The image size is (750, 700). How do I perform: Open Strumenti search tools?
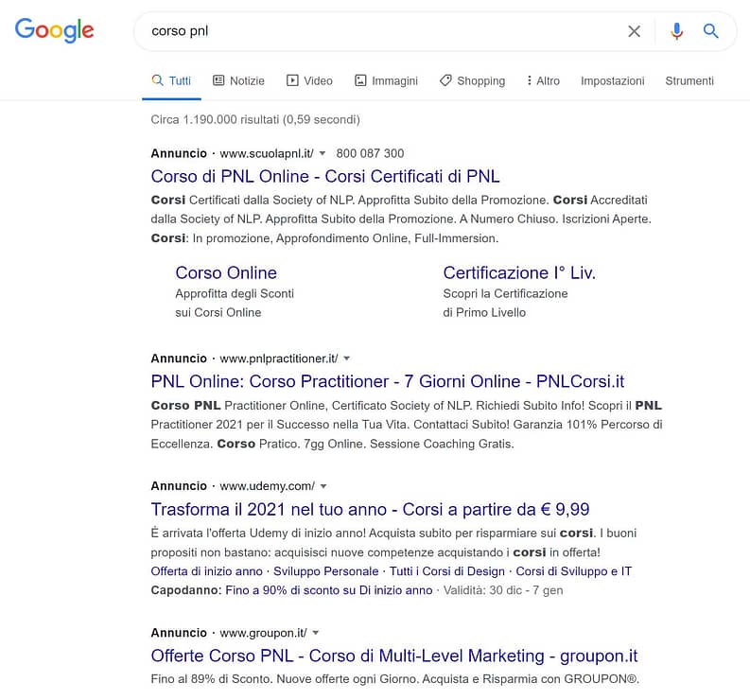(689, 80)
